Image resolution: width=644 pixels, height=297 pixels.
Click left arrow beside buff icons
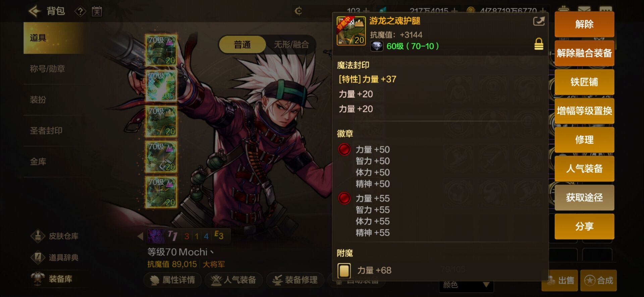click(x=140, y=236)
